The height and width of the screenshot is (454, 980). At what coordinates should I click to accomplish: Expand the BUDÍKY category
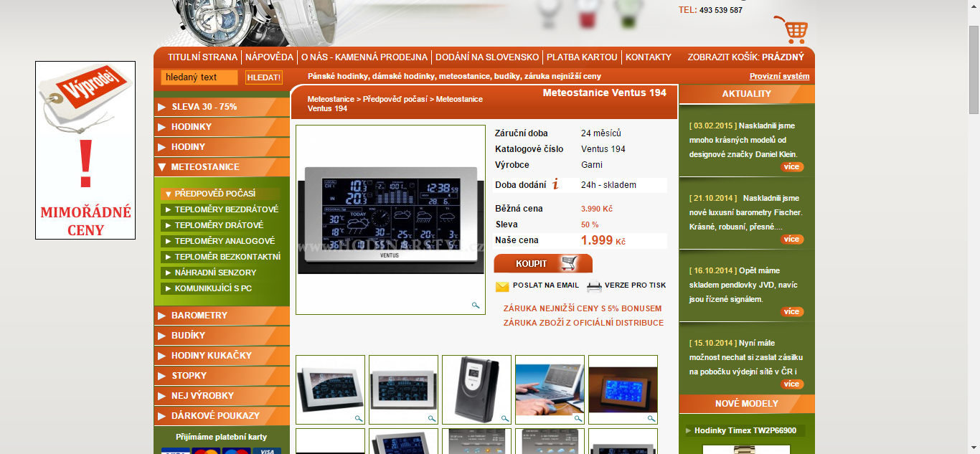click(x=222, y=336)
